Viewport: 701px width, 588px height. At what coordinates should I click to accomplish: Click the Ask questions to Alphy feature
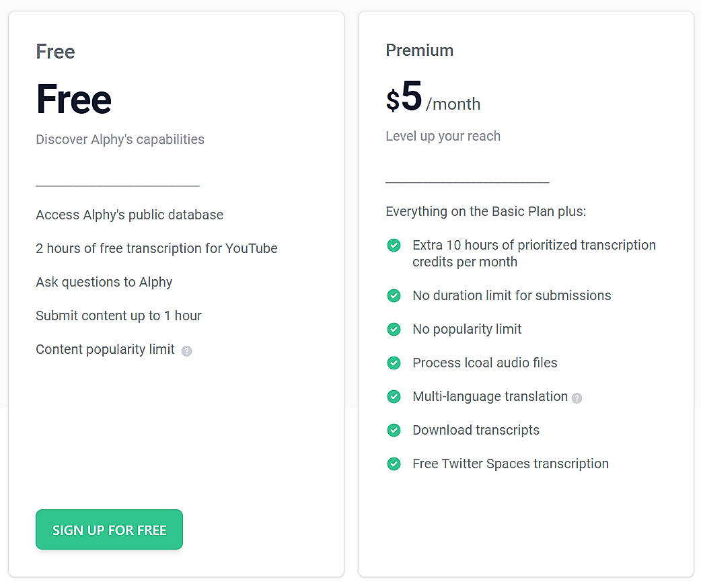point(104,282)
